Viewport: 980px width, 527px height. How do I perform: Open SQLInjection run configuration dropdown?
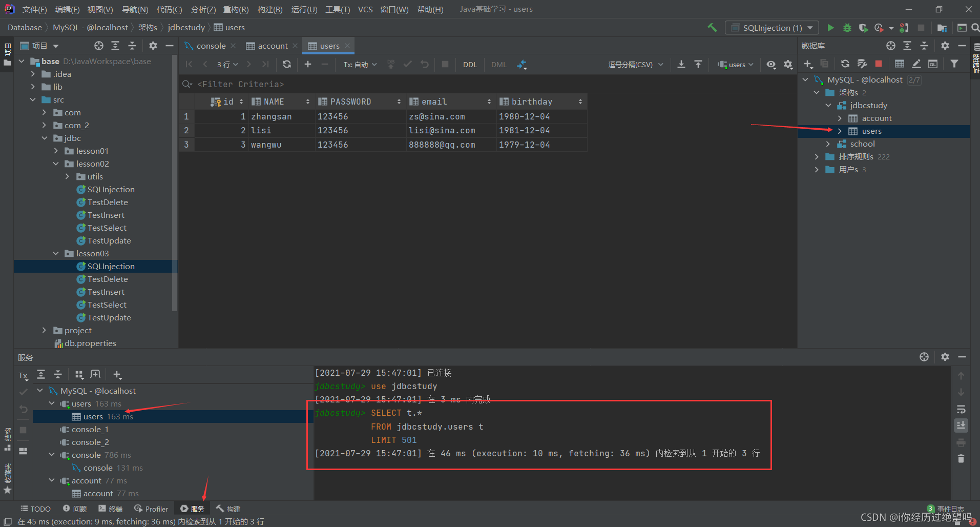[772, 28]
